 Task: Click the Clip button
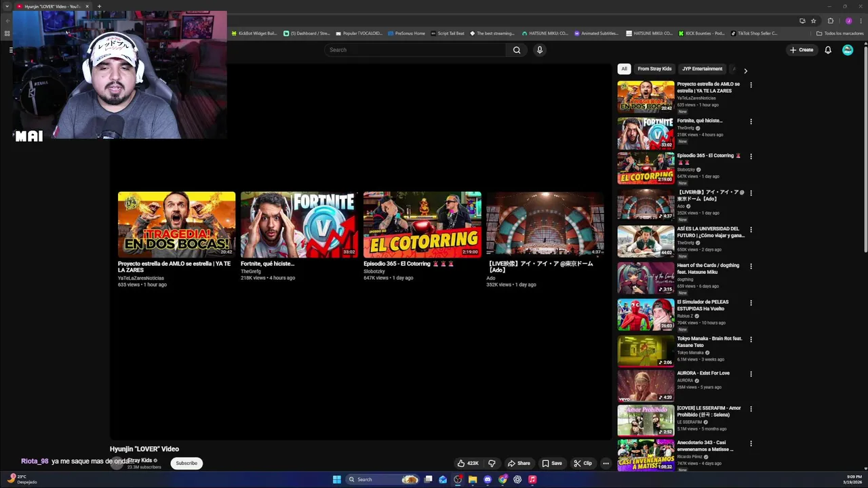tap(583, 464)
